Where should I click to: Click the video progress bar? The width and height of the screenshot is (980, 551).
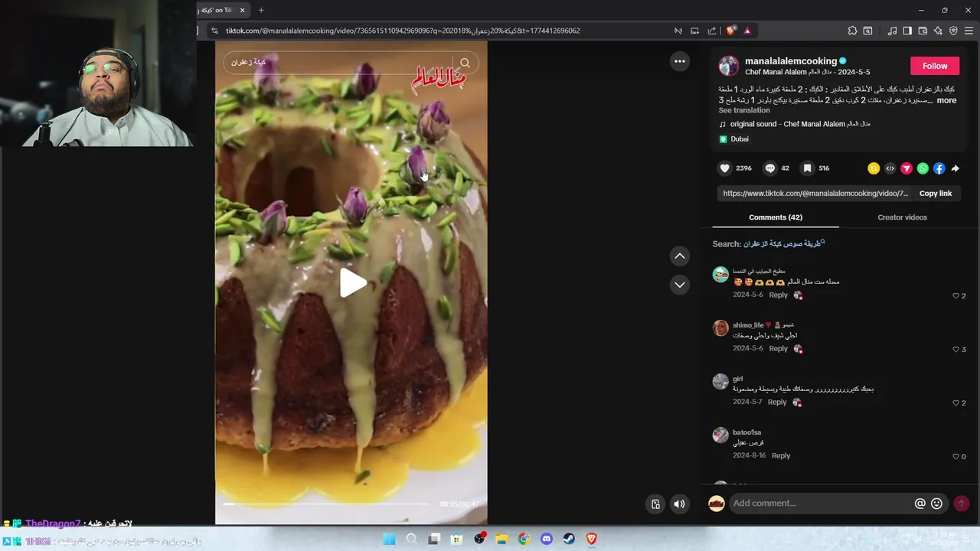coord(327,504)
